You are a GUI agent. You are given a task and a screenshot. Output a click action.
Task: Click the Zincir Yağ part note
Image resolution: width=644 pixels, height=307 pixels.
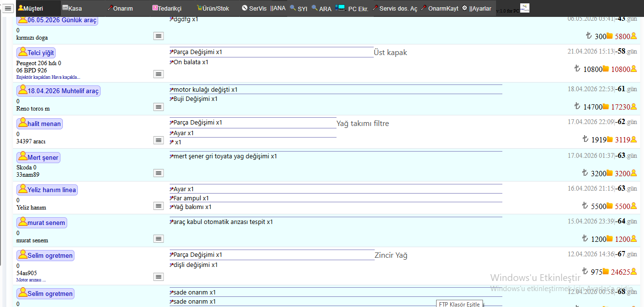pyautogui.click(x=391, y=255)
